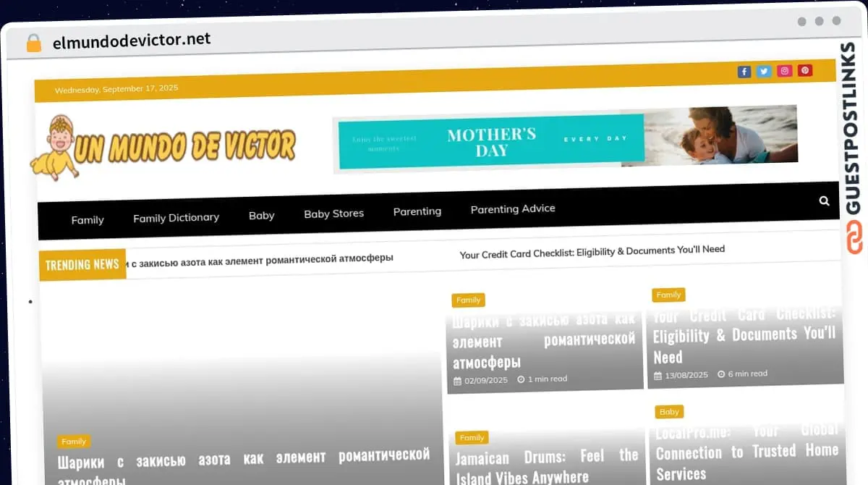This screenshot has height=485, width=868.
Task: Open the Family menu item
Action: click(88, 220)
